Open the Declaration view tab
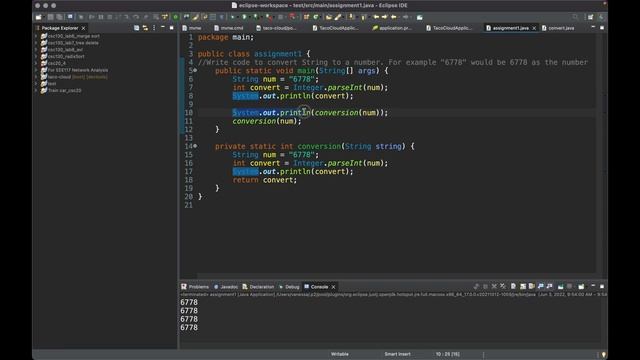 click(258, 287)
